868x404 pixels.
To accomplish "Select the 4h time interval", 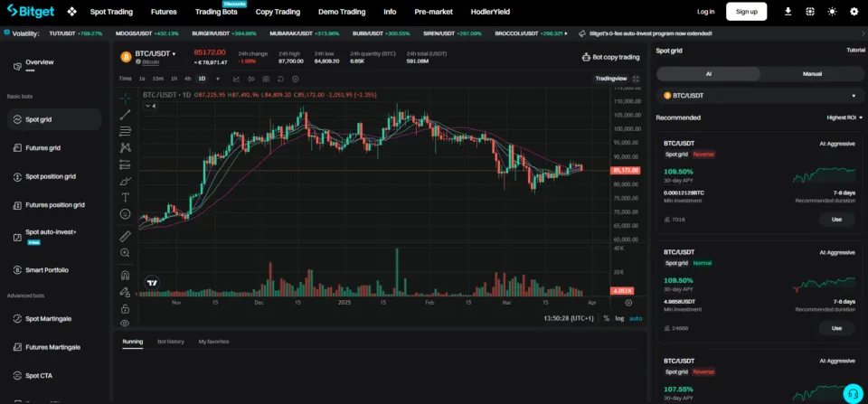I will tap(188, 79).
